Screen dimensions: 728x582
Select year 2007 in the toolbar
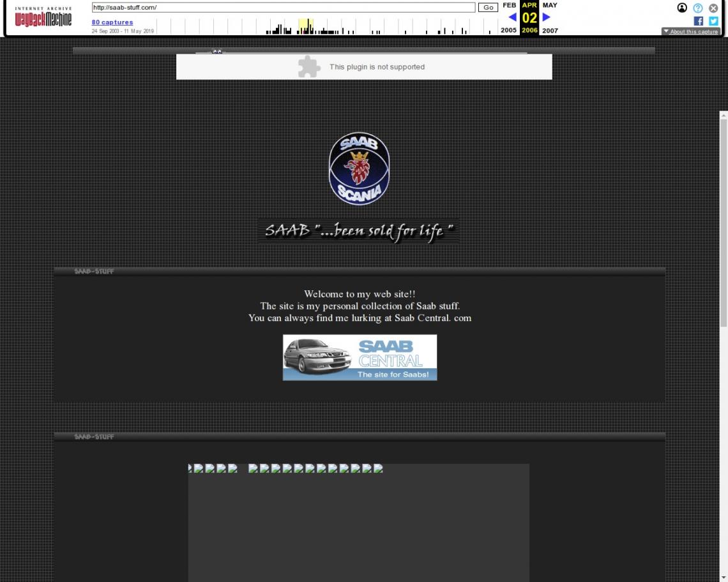550,30
